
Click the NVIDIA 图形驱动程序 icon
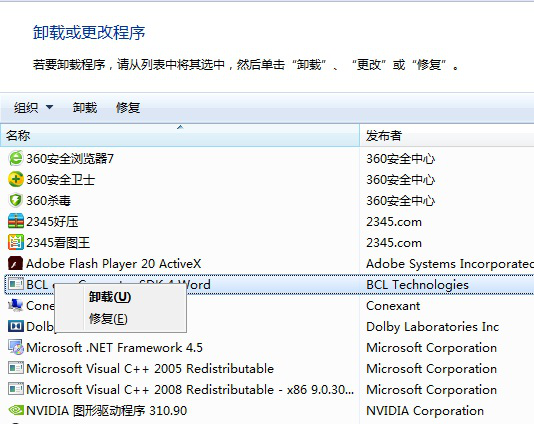tap(16, 410)
